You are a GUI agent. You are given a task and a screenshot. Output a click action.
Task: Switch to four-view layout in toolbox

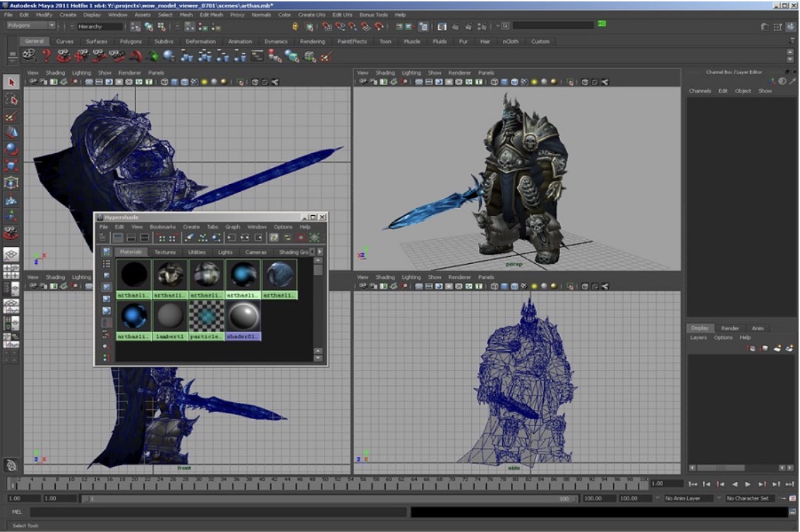pos(11,271)
